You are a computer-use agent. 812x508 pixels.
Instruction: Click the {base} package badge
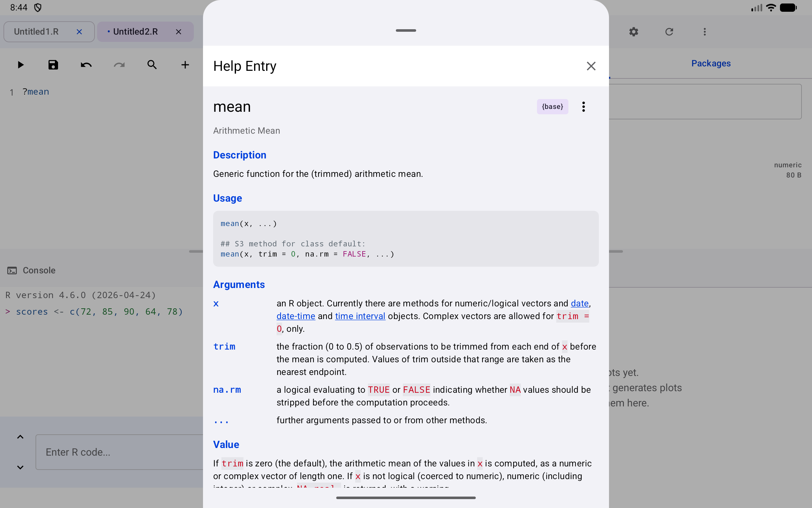click(x=552, y=106)
